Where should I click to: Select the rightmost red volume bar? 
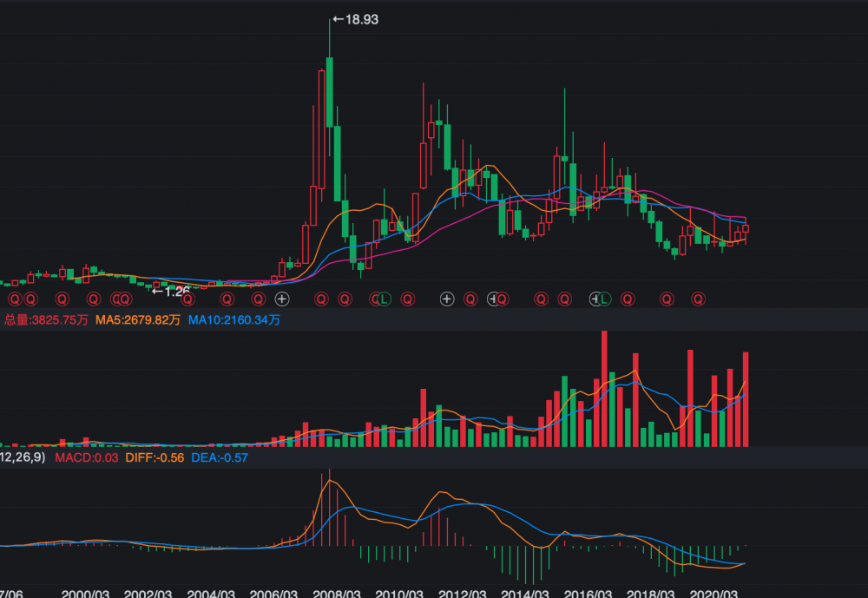746,399
